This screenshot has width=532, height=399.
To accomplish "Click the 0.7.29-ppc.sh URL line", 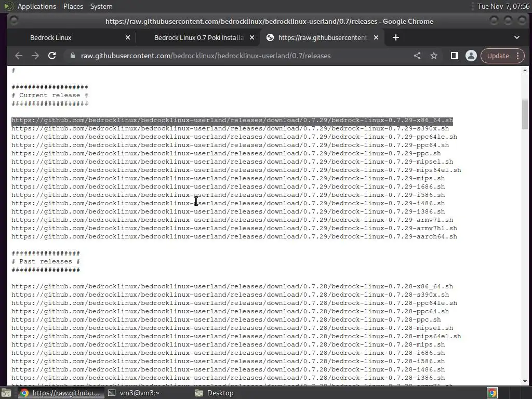I will click(226, 154).
